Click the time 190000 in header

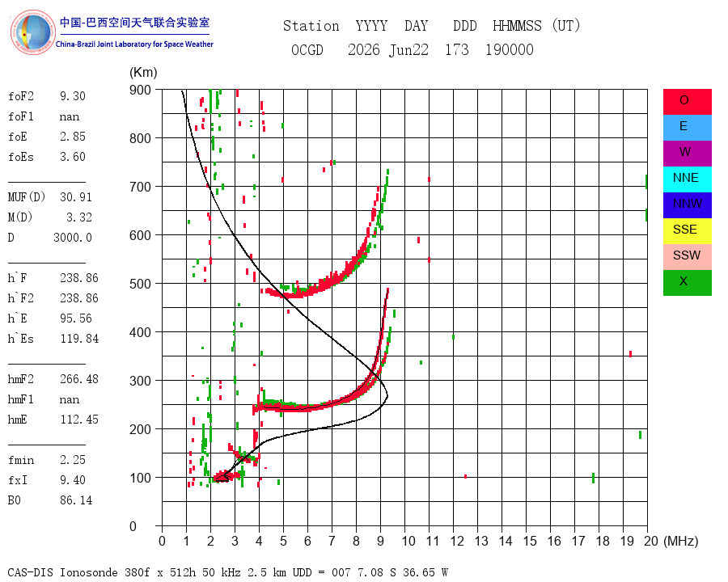510,49
